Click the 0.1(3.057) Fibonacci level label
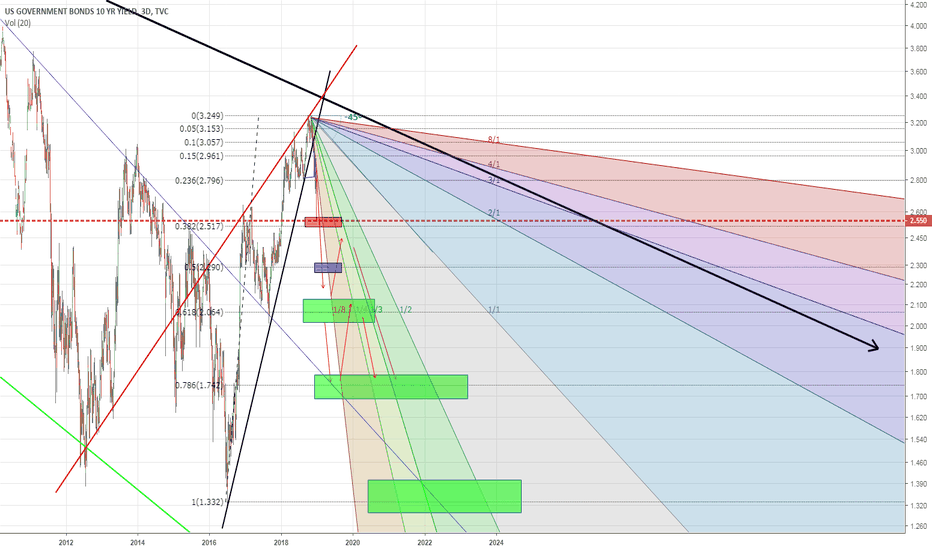Screen dimensions: 932x550 coord(204,142)
